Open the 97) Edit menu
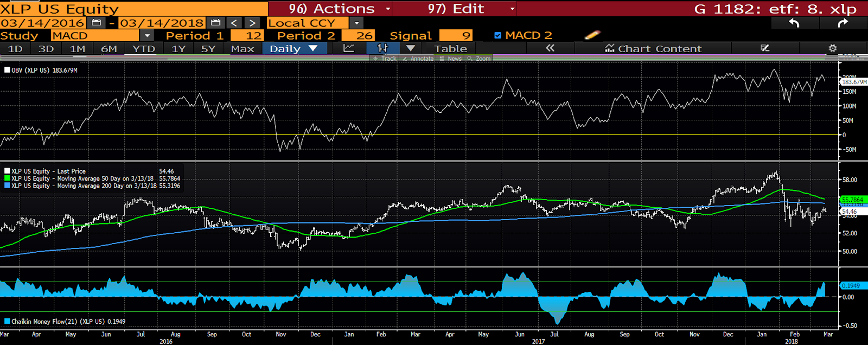The height and width of the screenshot is (345, 868). tap(455, 8)
